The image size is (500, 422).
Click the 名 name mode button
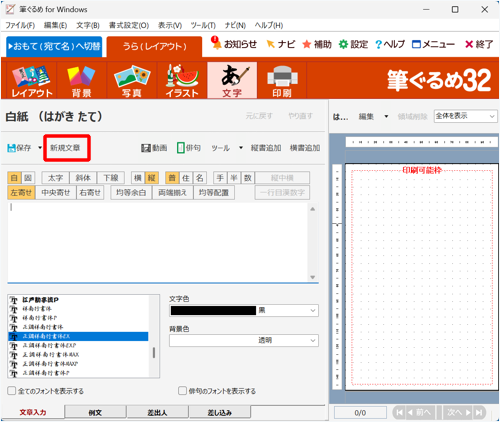tap(200, 178)
